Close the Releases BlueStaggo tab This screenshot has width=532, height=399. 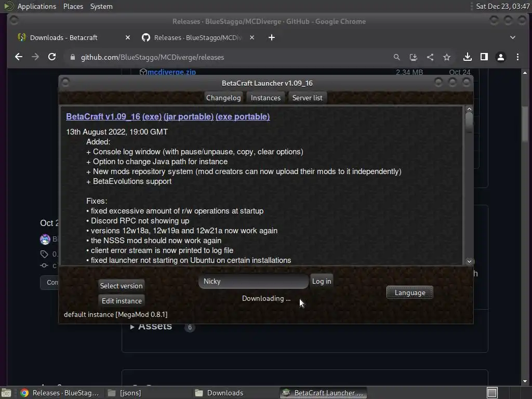(x=252, y=37)
